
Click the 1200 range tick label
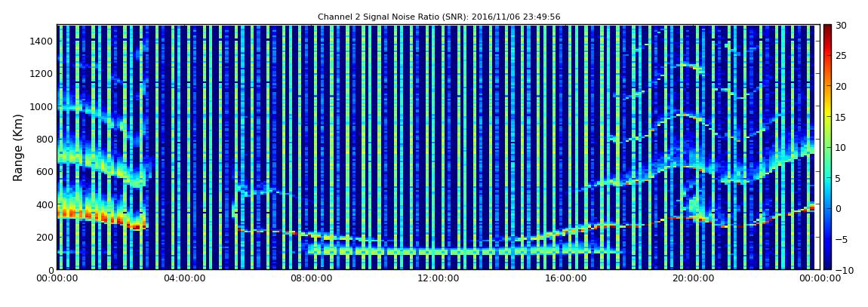click(42, 74)
